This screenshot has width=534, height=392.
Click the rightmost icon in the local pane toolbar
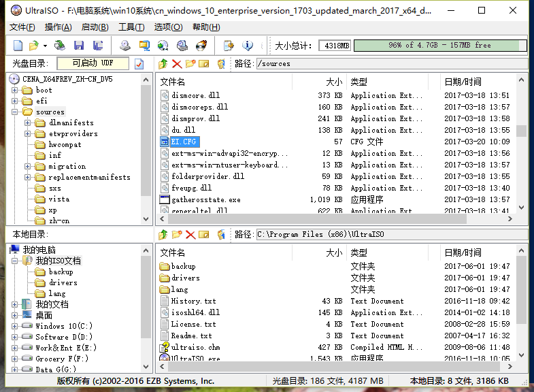(221, 234)
